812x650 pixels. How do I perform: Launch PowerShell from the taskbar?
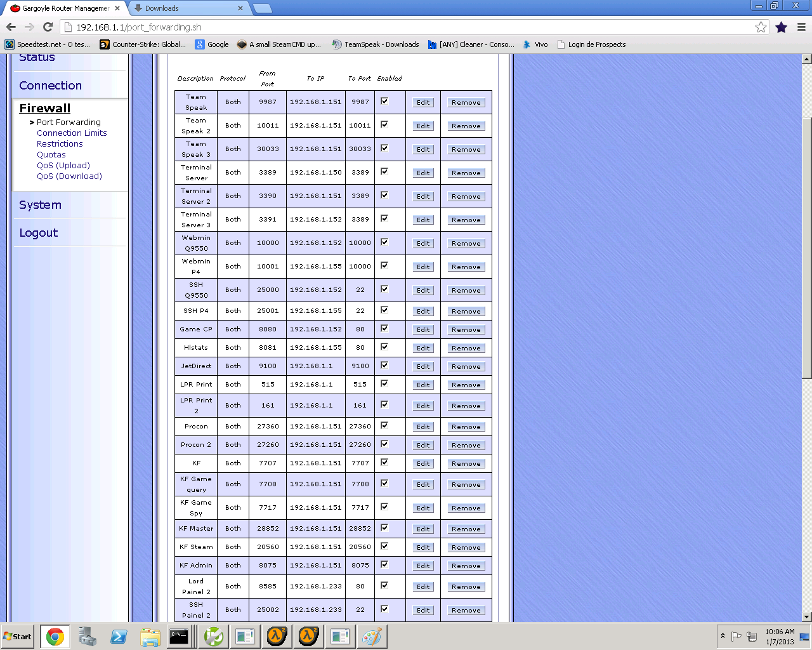[119, 637]
